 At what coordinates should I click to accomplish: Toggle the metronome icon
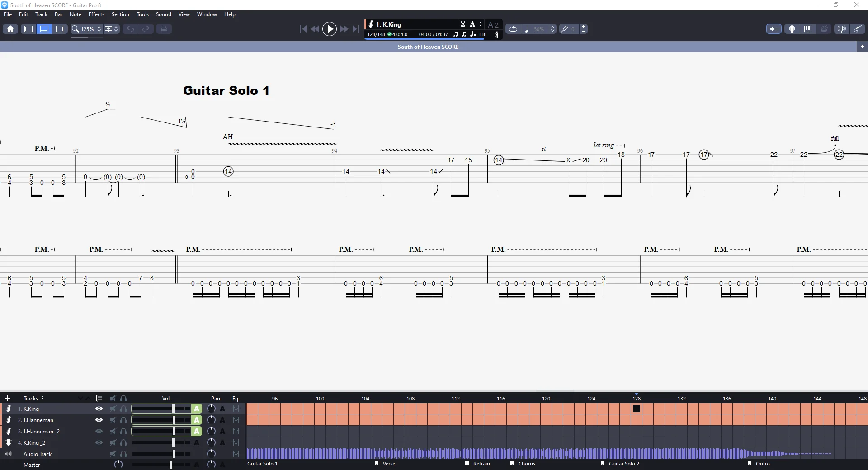[x=472, y=24]
